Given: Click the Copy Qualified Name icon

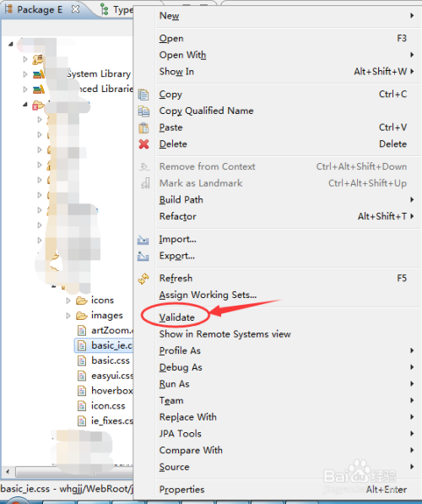Looking at the screenshot, I should tap(143, 111).
